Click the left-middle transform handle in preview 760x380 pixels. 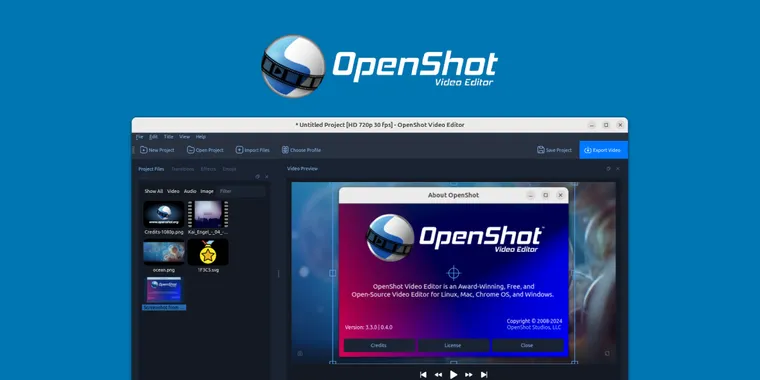click(x=332, y=273)
